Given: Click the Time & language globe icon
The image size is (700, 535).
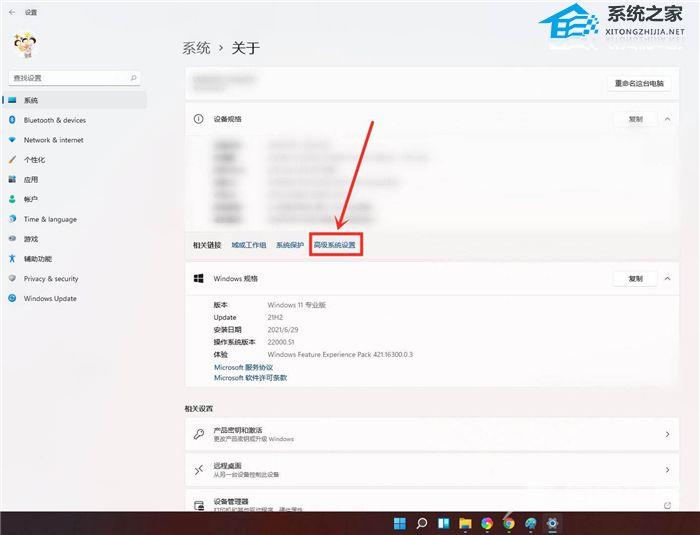Looking at the screenshot, I should [12, 219].
